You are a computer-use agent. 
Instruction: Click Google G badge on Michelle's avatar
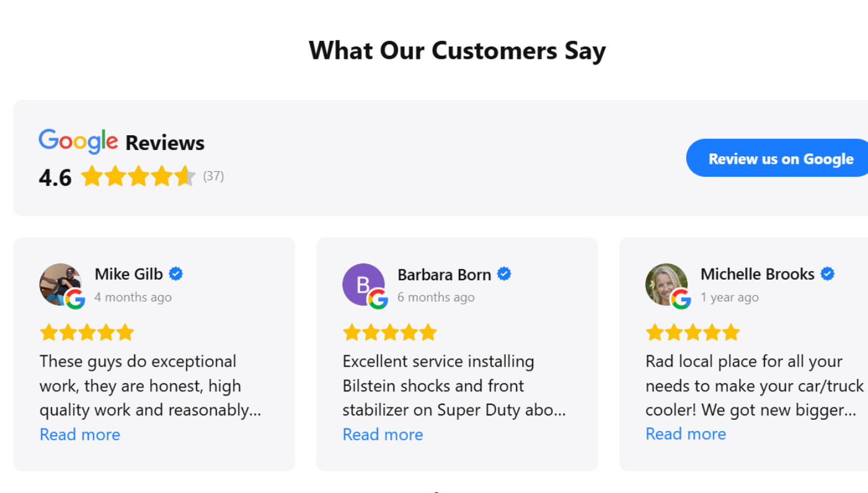pos(681,299)
